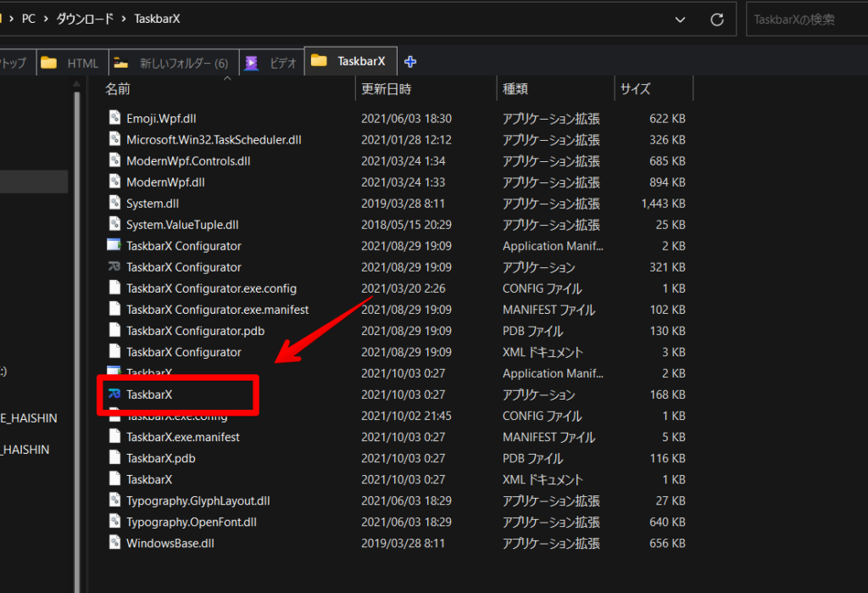868x593 pixels.
Task: Select file name Microsoft.Win32.TaskScheduler.dll
Action: click(x=214, y=140)
